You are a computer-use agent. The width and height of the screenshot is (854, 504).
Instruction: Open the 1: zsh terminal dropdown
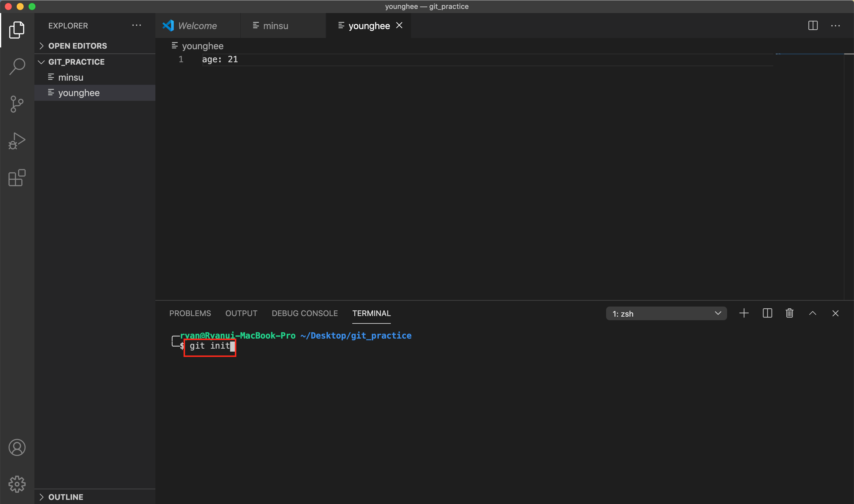point(666,313)
